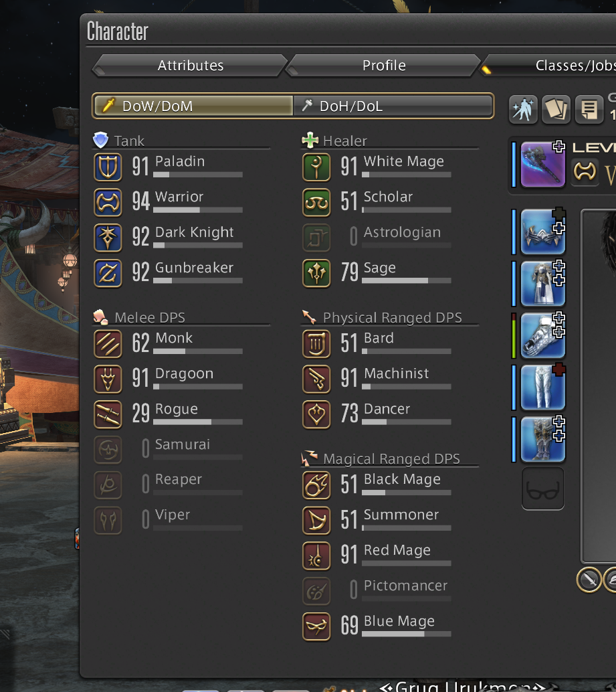This screenshot has width=616, height=692.
Task: Click the empty glasses equipment slot
Action: (543, 489)
